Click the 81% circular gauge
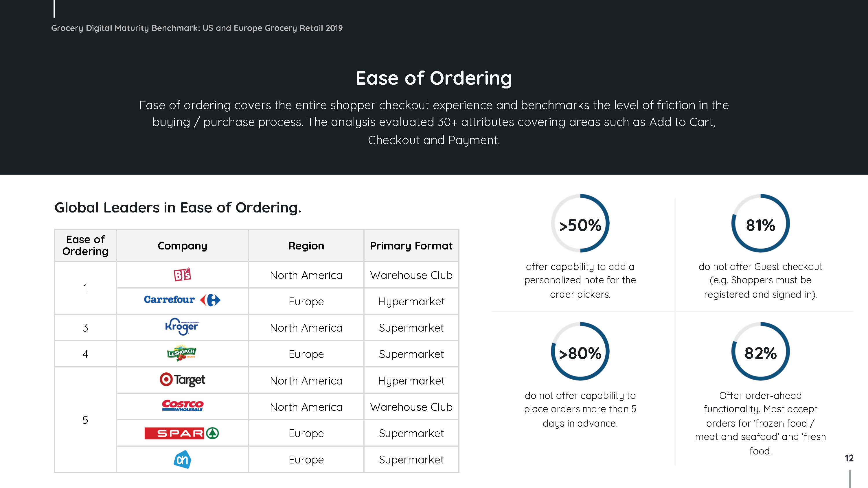 [760, 223]
